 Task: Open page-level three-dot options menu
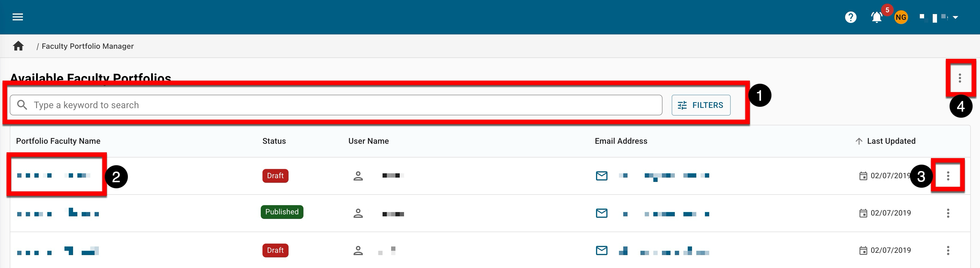tap(960, 78)
